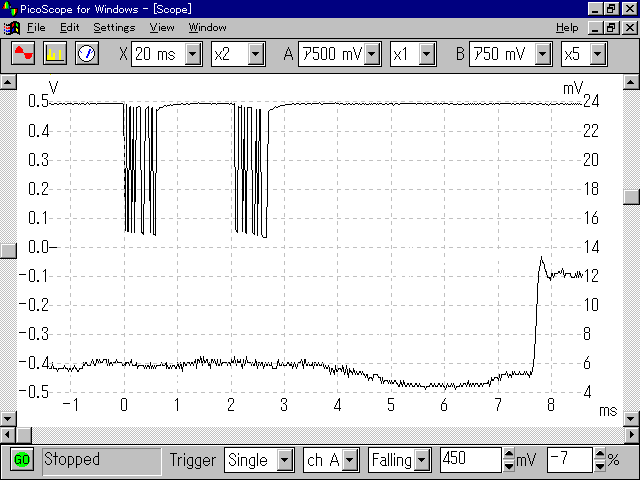Click left vertical scrollbar up arrow
Viewport: 640px width, 480px height.
(8, 82)
